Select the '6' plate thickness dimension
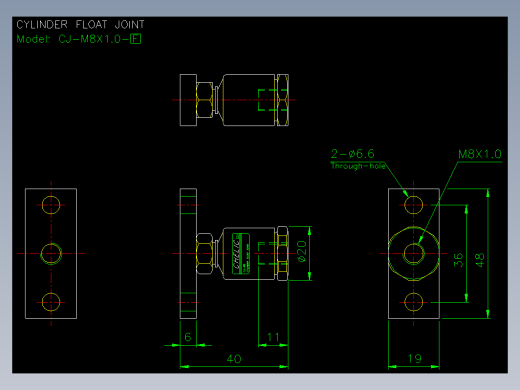Viewport: 520px width, 390px height. point(188,337)
